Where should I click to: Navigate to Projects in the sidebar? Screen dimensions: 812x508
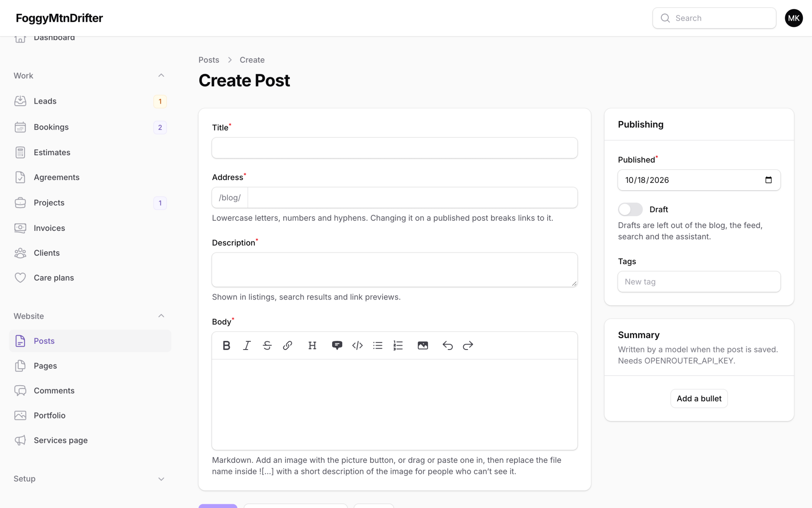(x=90, y=203)
